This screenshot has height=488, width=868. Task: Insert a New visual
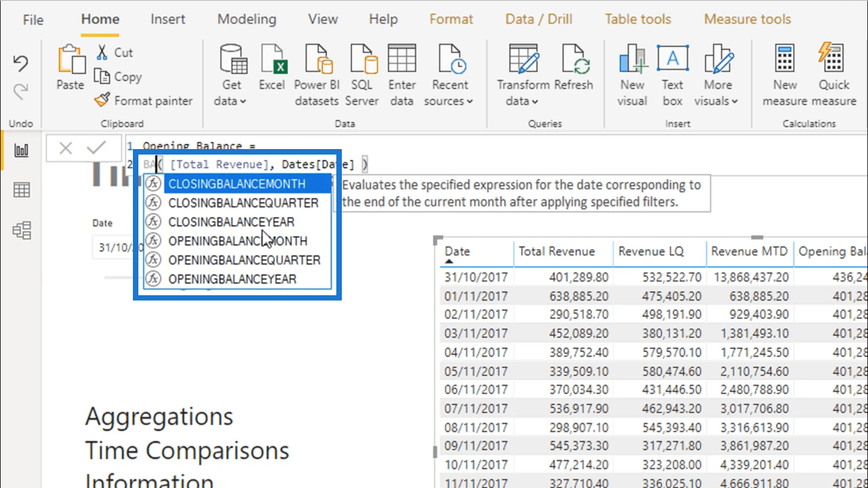(x=633, y=76)
